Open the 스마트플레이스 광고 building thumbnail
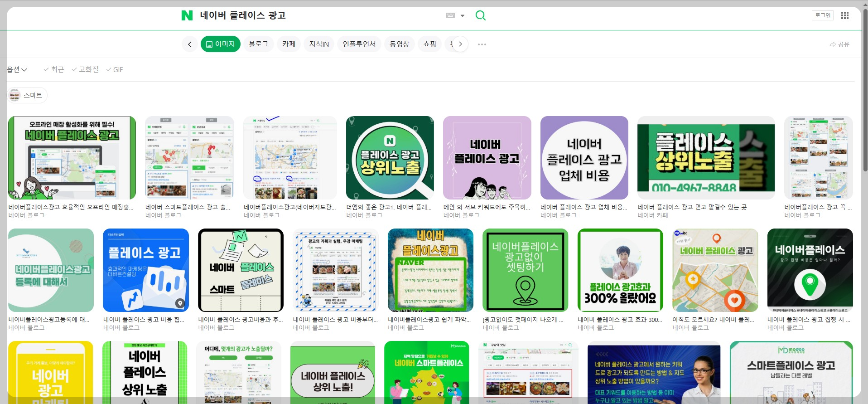 pos(791,372)
